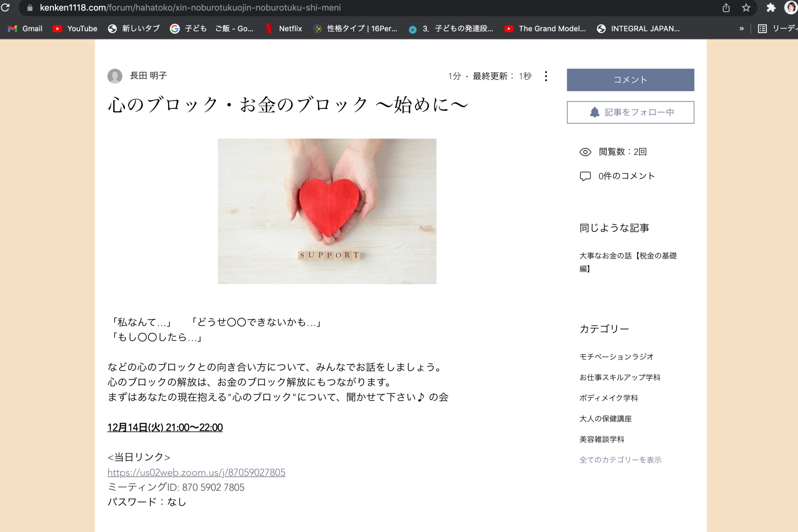Image resolution: width=798 pixels, height=532 pixels.
Task: Open the post's three-dot options menu
Action: 546,76
